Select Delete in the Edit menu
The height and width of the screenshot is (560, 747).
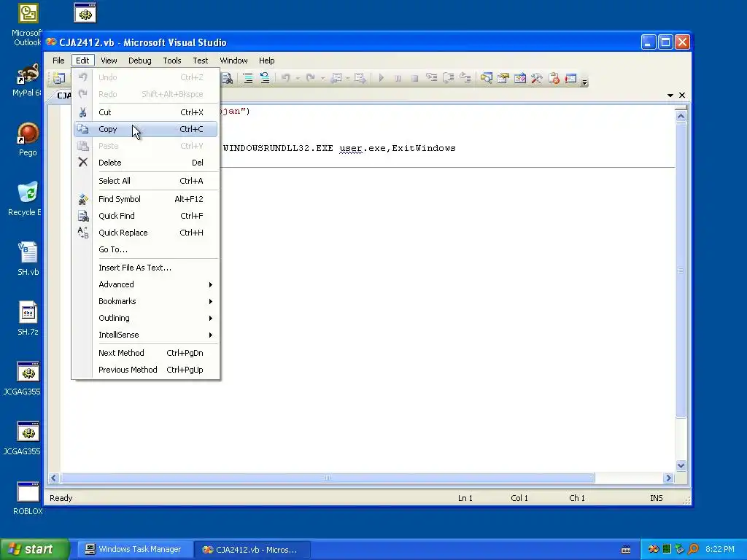(145, 163)
